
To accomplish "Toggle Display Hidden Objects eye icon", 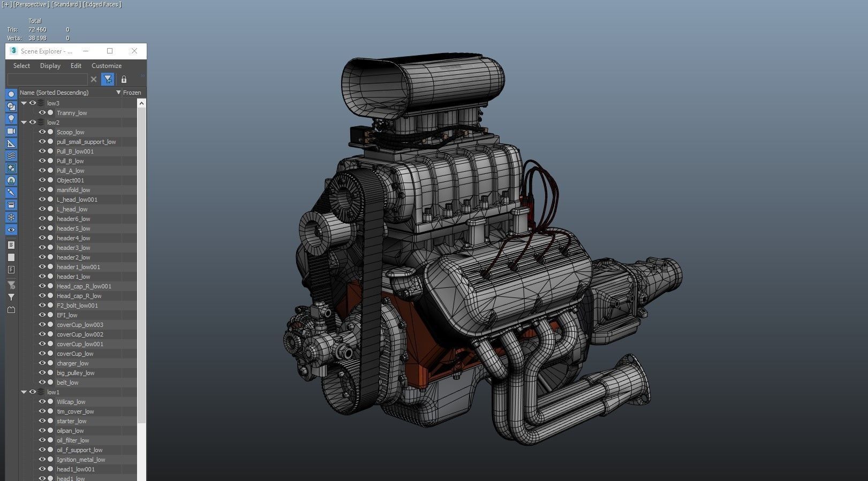I will pyautogui.click(x=11, y=230).
